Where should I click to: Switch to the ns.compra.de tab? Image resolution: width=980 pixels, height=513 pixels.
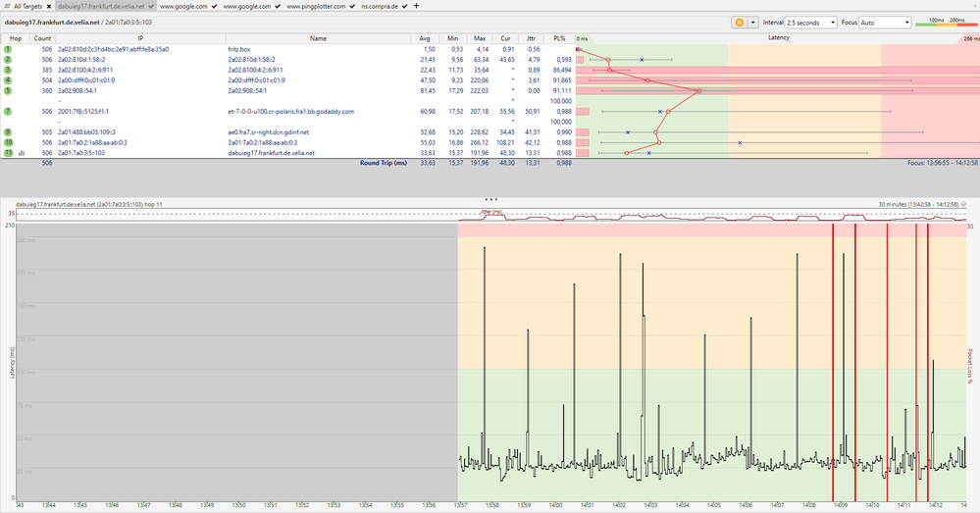point(380,6)
